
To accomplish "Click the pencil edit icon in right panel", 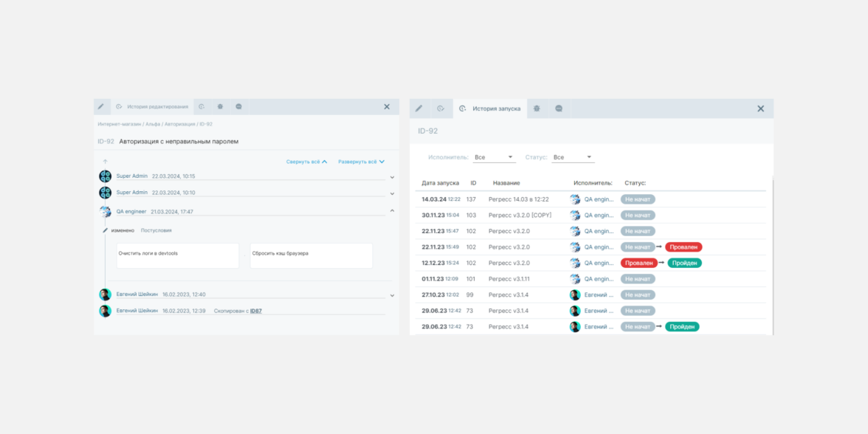I will [418, 108].
